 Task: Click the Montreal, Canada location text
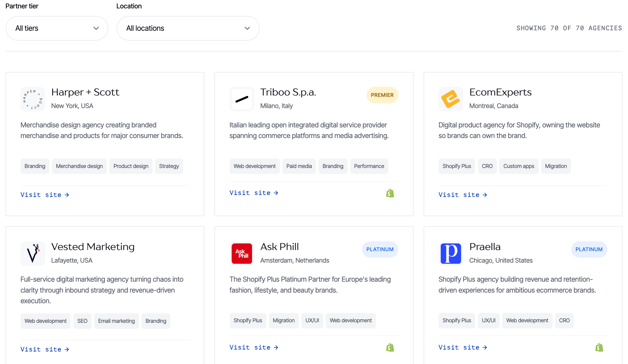click(494, 106)
